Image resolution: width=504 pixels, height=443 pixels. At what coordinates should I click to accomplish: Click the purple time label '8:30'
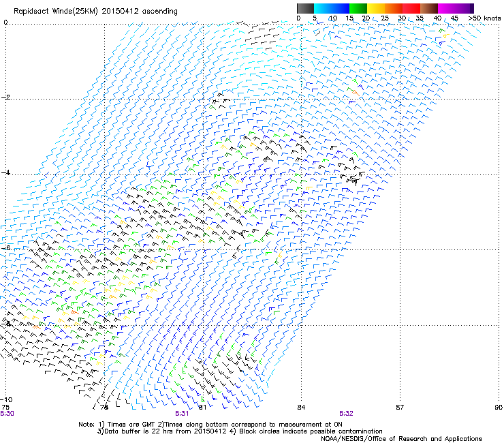click(x=7, y=414)
